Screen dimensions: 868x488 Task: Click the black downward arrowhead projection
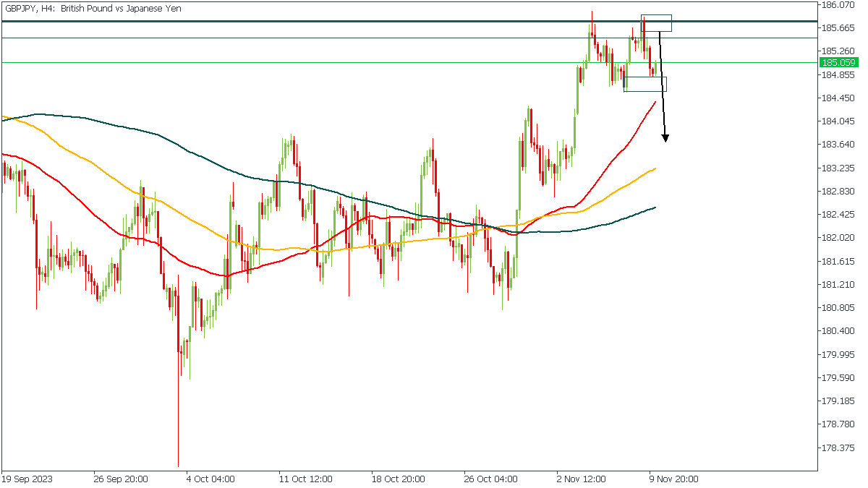pyautogui.click(x=665, y=137)
